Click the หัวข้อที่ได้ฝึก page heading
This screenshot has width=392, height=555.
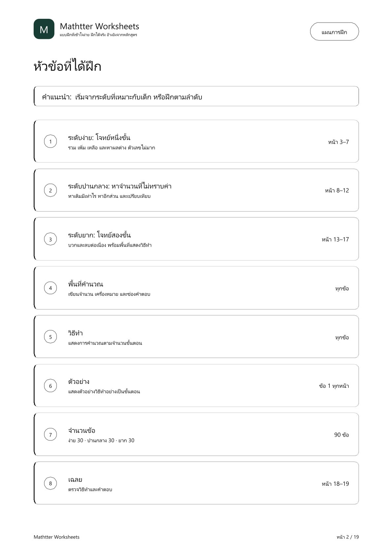pyautogui.click(x=67, y=66)
